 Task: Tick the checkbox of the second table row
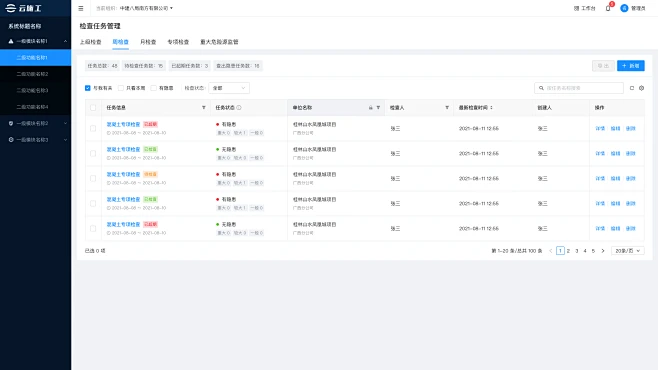93,154
